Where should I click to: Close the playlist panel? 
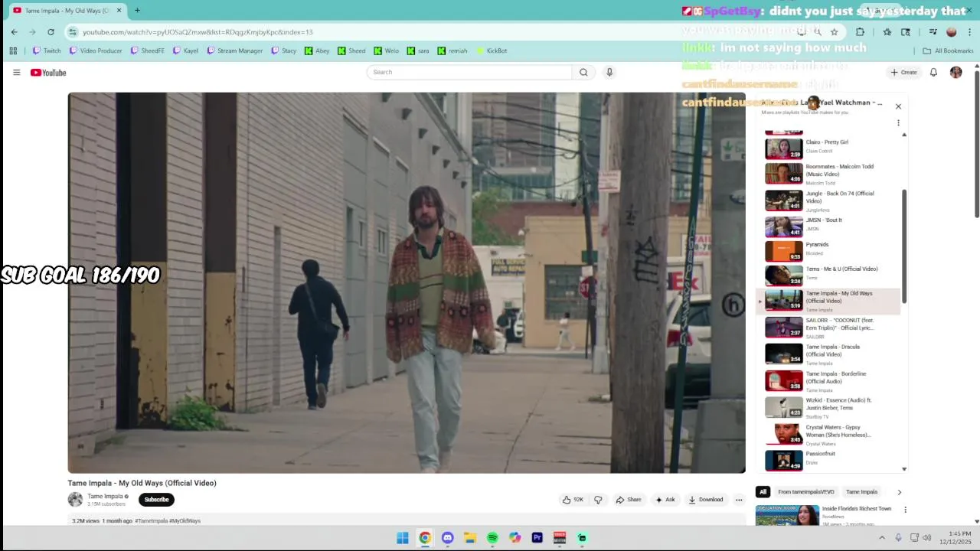coord(898,106)
